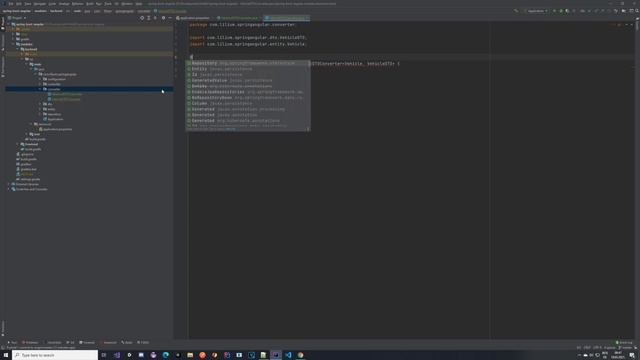Select NoRepositoryBean suggestion in completion popup
Screen dimensions: 640x360
coord(248,98)
